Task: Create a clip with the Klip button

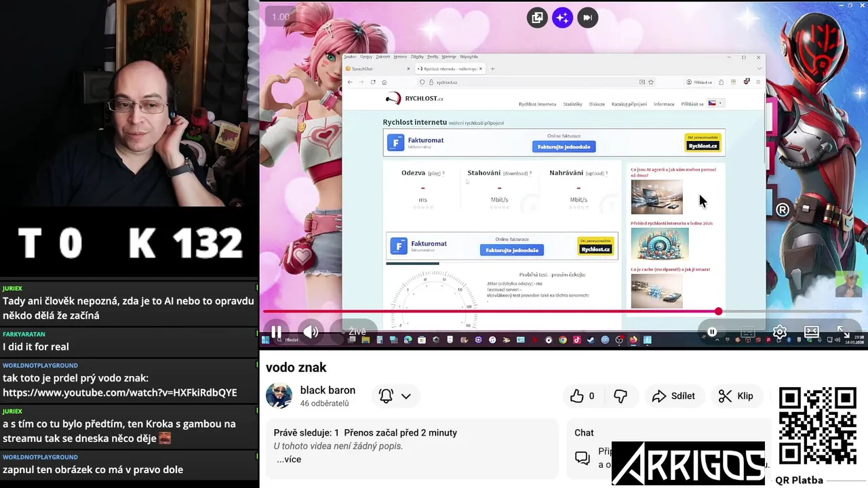Action: [x=736, y=396]
